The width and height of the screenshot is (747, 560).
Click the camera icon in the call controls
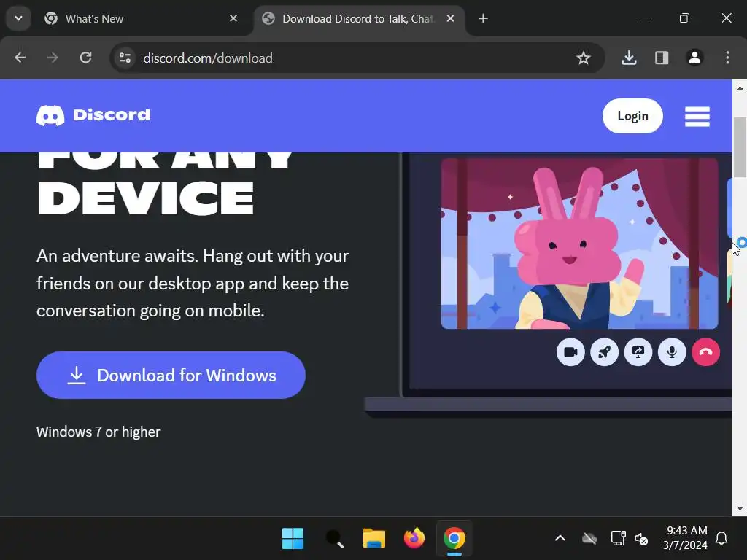point(570,352)
